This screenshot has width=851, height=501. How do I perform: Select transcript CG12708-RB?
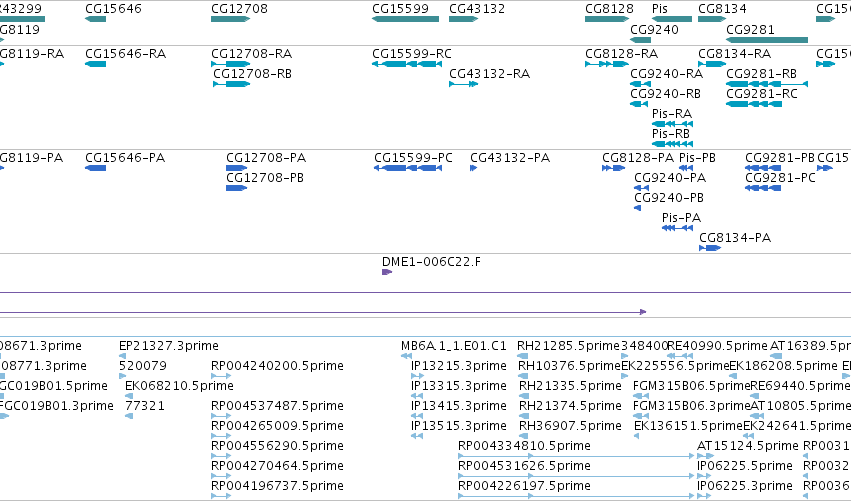point(232,84)
